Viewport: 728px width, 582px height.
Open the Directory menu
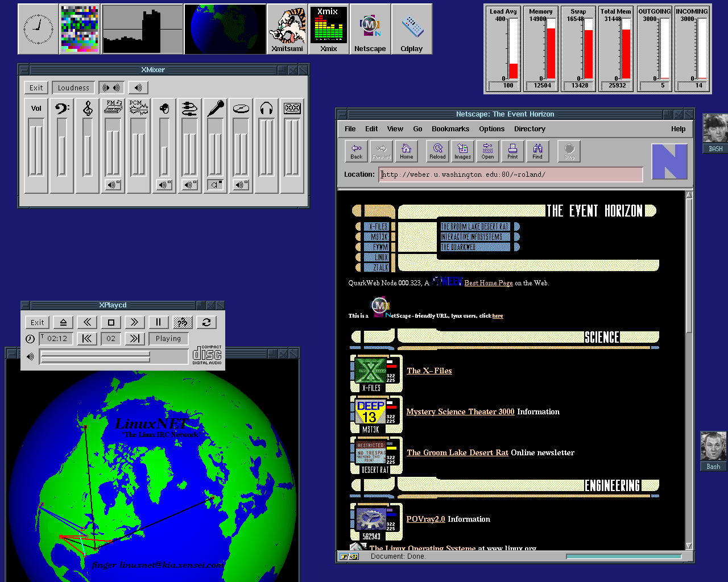click(x=530, y=129)
